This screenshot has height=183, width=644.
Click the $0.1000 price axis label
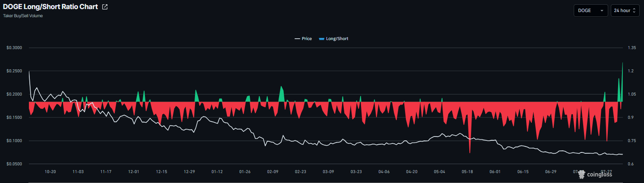[14, 140]
